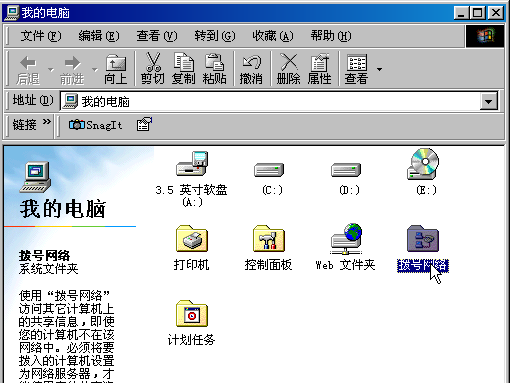Open the 转到(G) menu
The image size is (510, 383).
tap(215, 36)
